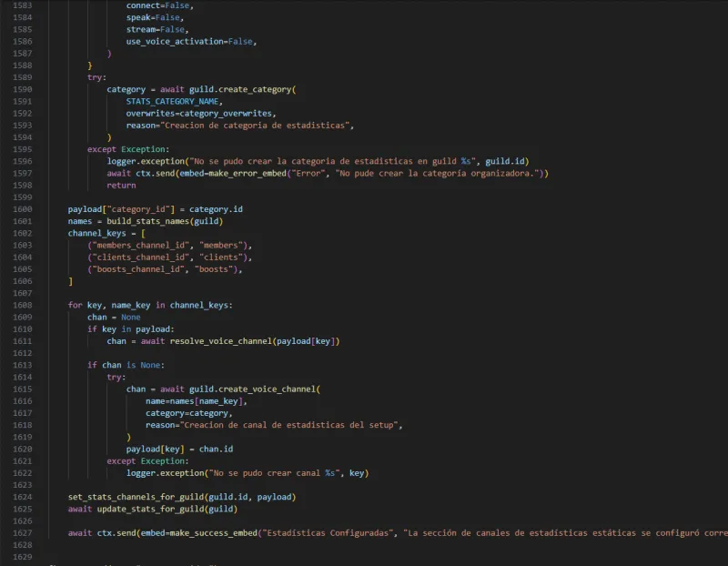This screenshot has width=728, height=566.
Task: Click "if key in payload:" statement
Action: point(131,329)
